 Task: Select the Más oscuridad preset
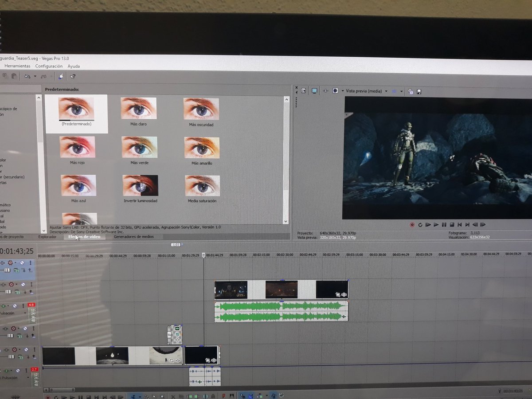pyautogui.click(x=201, y=113)
